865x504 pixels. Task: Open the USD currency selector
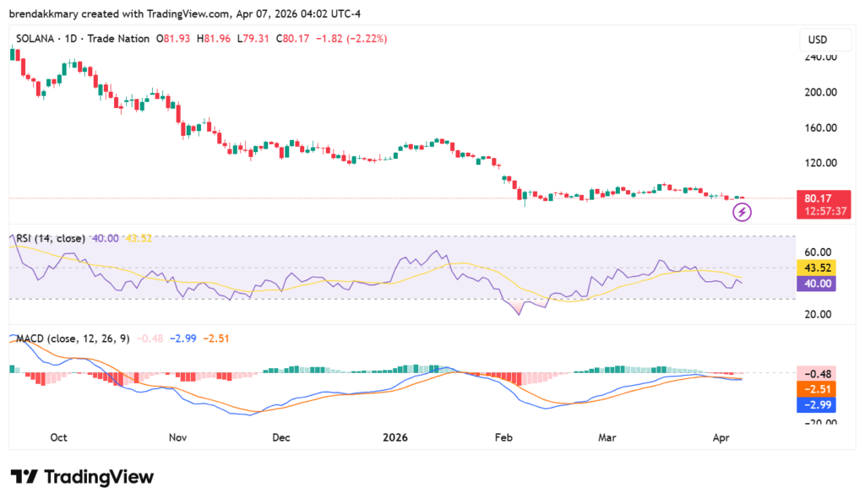(825, 39)
